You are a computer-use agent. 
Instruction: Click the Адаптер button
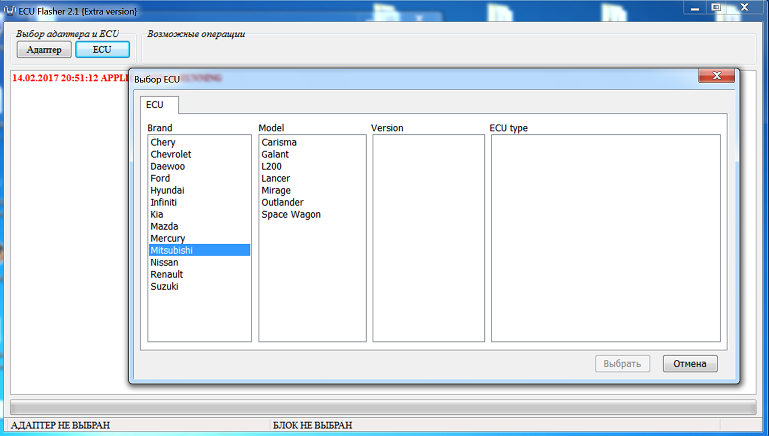point(44,50)
